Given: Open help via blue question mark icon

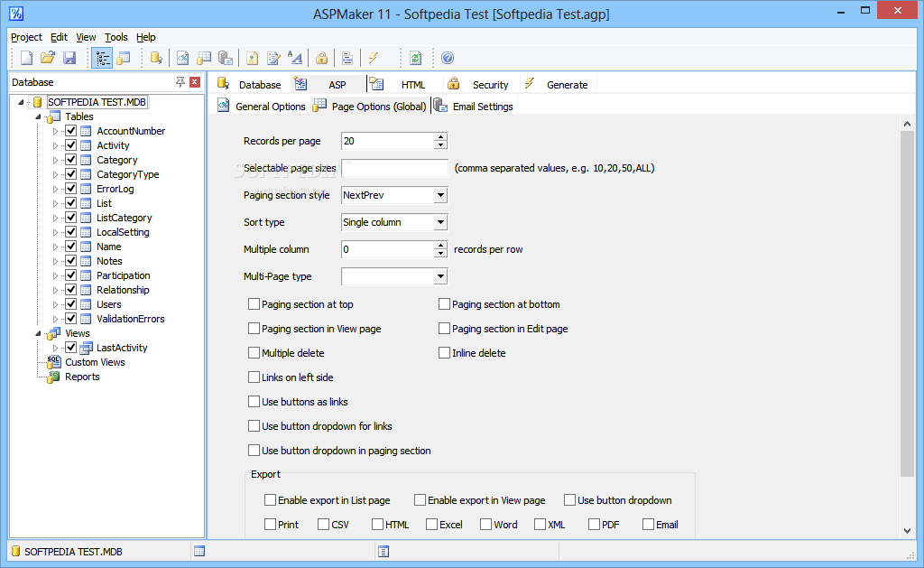Looking at the screenshot, I should pyautogui.click(x=448, y=58).
